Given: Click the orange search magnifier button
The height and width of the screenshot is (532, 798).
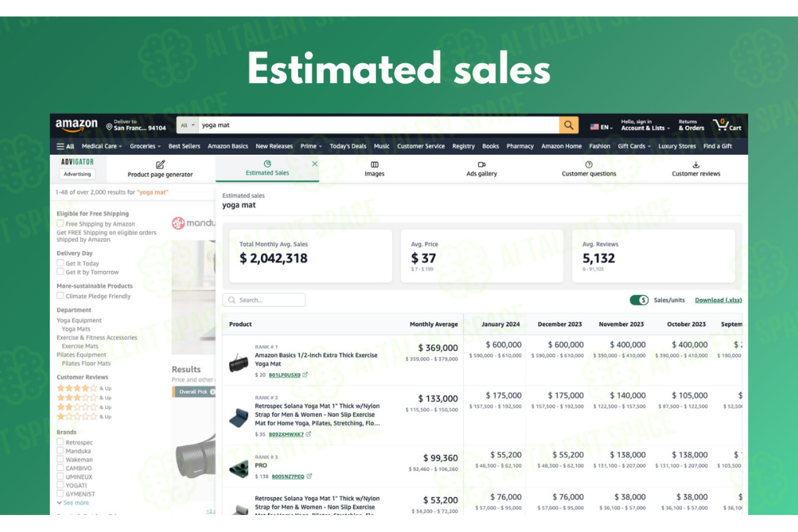Looking at the screenshot, I should point(569,125).
